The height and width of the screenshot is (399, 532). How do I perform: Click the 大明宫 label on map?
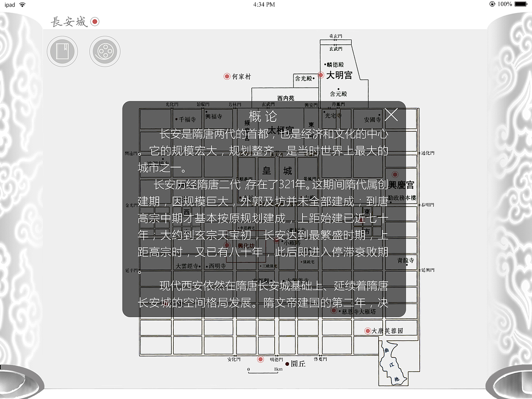tap(339, 75)
